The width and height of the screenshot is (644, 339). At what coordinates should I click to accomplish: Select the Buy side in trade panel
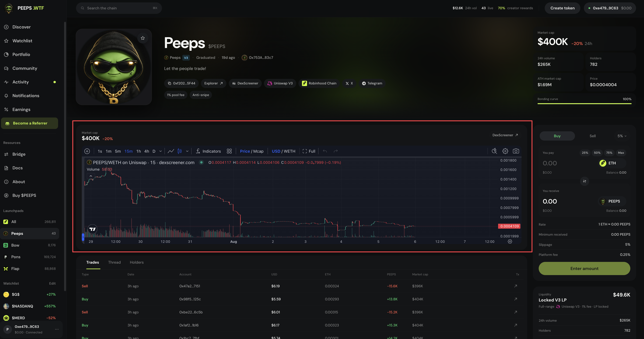[557, 136]
